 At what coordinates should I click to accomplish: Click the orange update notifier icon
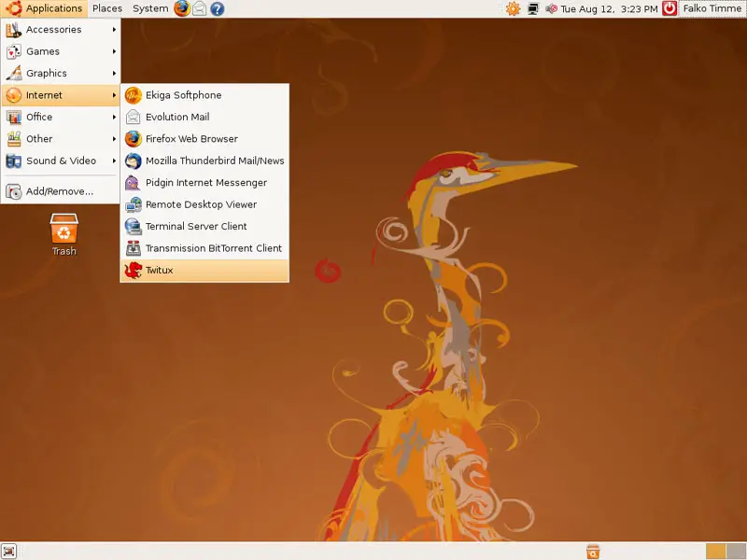(513, 8)
